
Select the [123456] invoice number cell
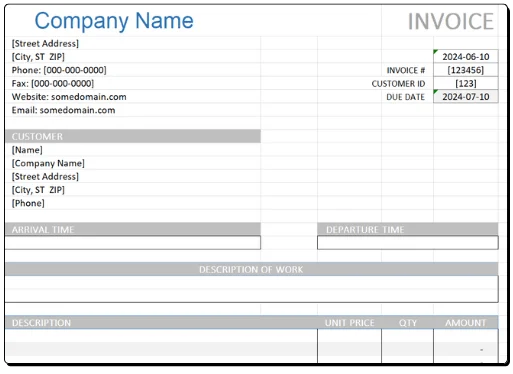(x=466, y=70)
